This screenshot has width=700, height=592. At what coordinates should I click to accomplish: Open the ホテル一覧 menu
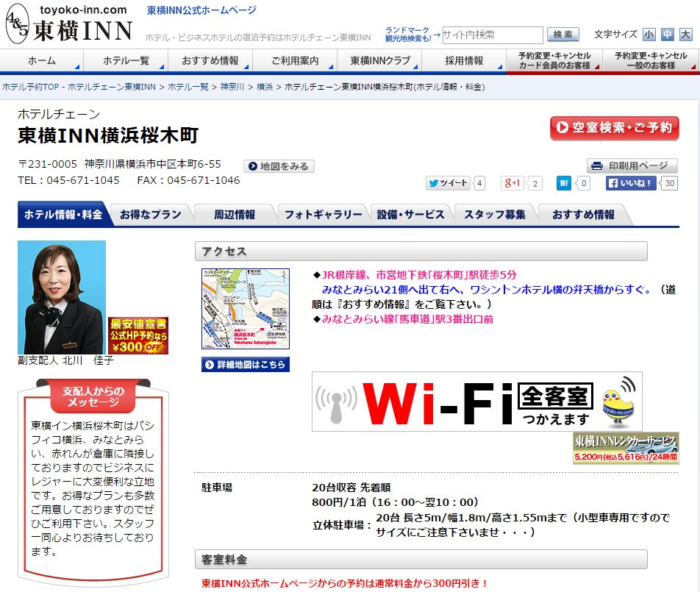[126, 60]
